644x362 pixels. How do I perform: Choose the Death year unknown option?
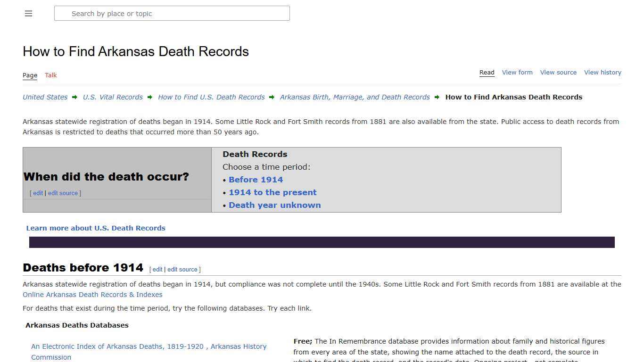(x=275, y=205)
